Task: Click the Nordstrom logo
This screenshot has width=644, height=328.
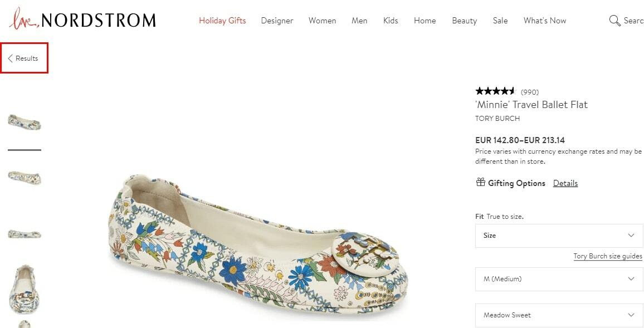Action: click(x=82, y=19)
